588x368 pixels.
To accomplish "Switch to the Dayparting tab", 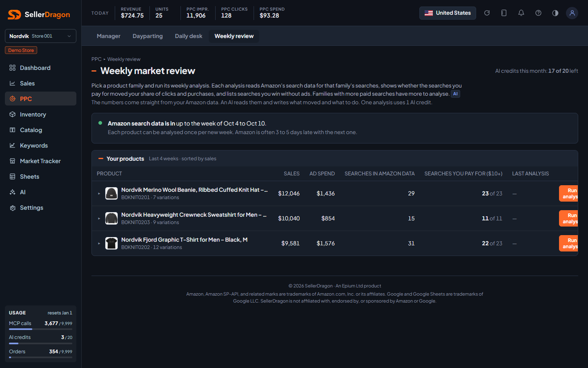I will 148,36.
